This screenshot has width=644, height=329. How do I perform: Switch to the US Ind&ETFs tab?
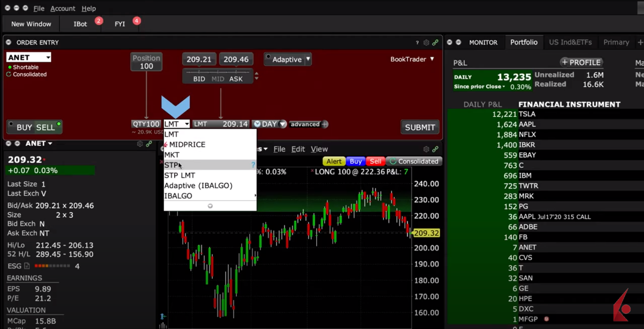(x=570, y=42)
